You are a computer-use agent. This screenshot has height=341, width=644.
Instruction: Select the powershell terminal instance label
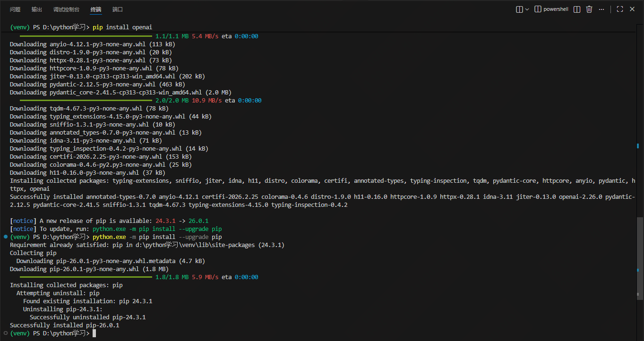point(551,9)
